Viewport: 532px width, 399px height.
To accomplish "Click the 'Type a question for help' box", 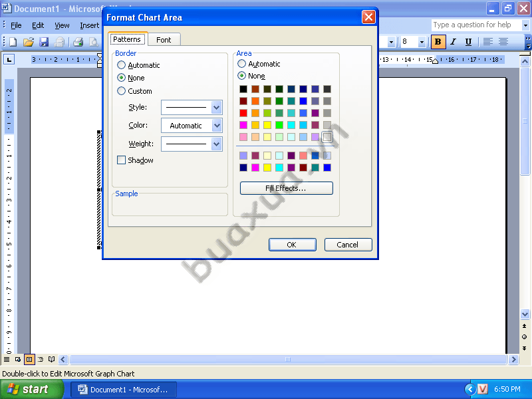I will pos(476,25).
